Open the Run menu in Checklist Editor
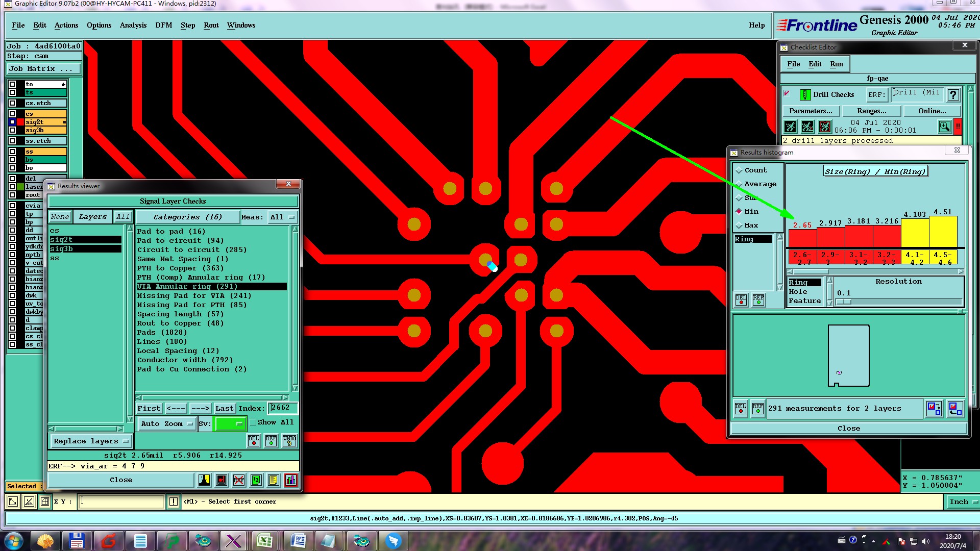This screenshot has width=980, height=551. click(x=836, y=64)
